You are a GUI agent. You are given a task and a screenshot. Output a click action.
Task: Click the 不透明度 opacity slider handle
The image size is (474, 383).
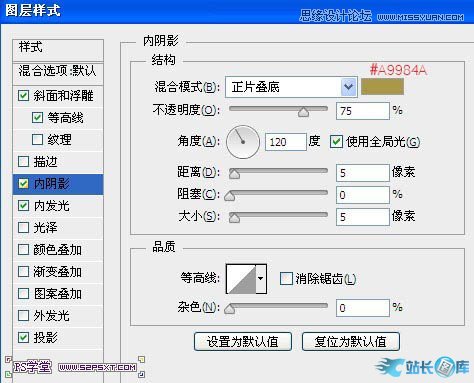click(303, 112)
